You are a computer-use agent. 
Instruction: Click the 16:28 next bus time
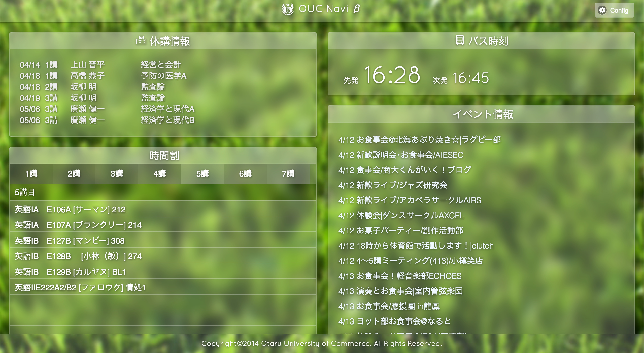(x=392, y=75)
